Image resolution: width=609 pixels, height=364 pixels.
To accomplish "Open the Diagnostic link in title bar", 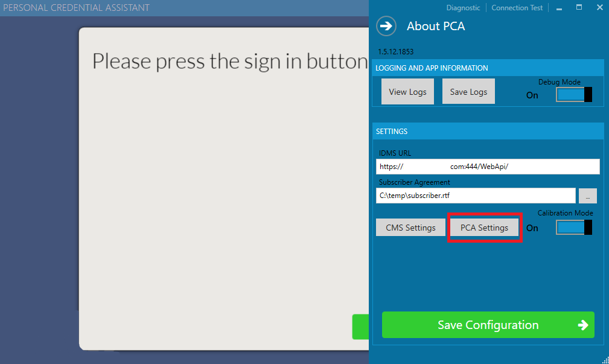I will [x=463, y=8].
